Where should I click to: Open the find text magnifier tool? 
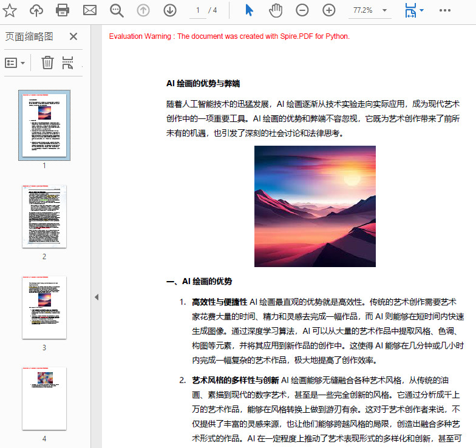[x=117, y=11]
